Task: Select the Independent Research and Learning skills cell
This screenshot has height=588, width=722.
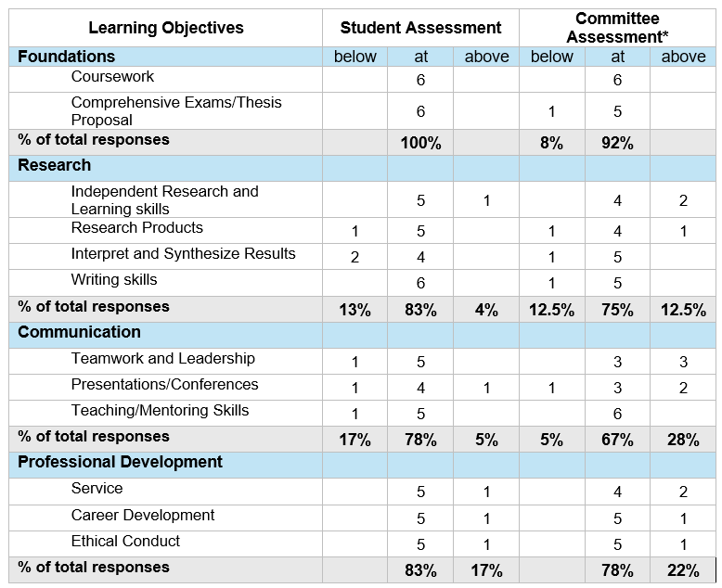Action: pyautogui.click(x=166, y=199)
